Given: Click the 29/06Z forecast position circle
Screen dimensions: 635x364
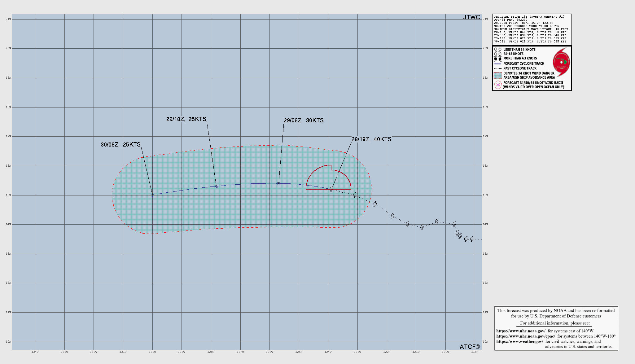Looking at the screenshot, I should coord(278,183).
